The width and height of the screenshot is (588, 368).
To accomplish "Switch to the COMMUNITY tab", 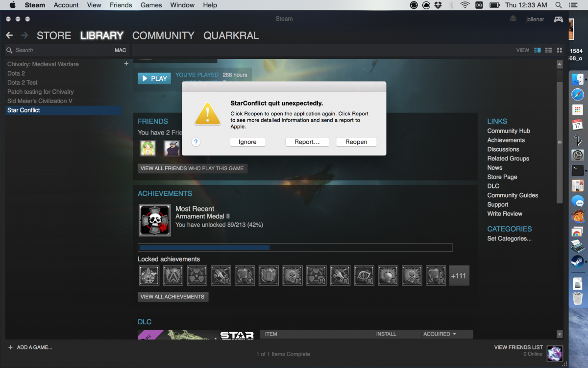I will 163,35.
